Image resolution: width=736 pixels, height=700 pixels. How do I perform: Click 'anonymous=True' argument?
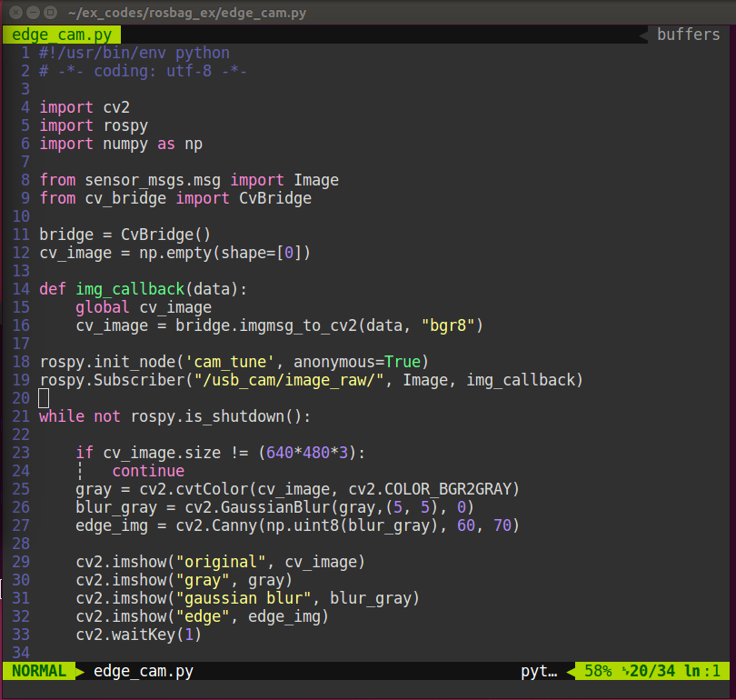coord(357,362)
